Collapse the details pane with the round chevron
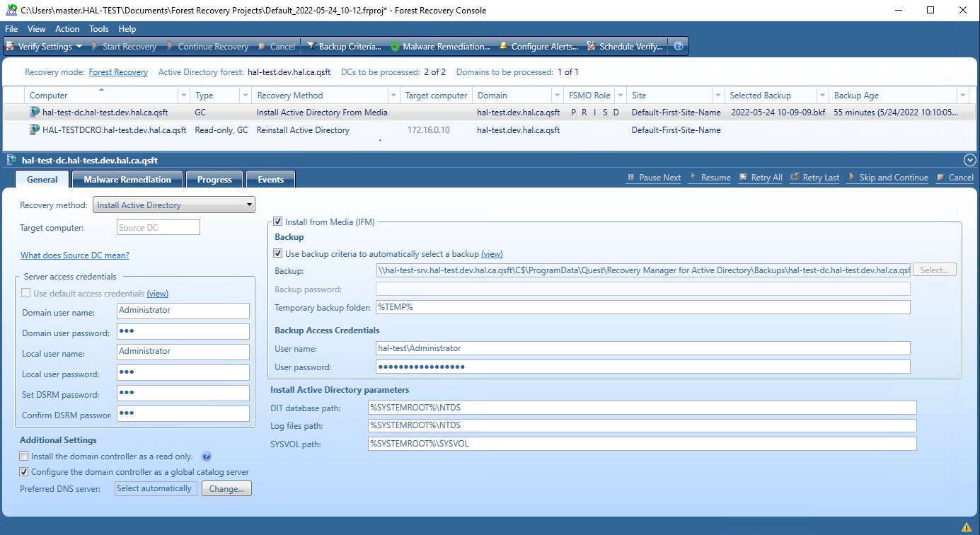The height and width of the screenshot is (535, 980). pyautogui.click(x=969, y=161)
